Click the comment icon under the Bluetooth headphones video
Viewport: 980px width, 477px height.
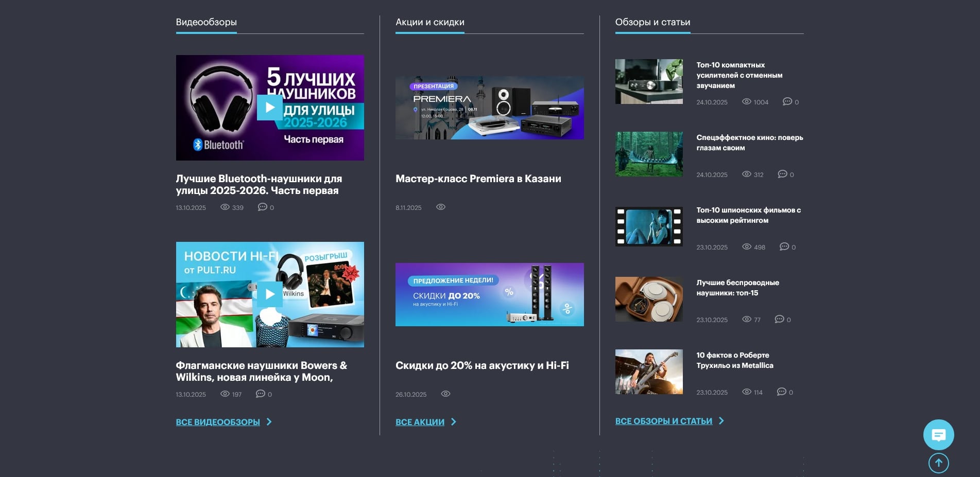[262, 207]
